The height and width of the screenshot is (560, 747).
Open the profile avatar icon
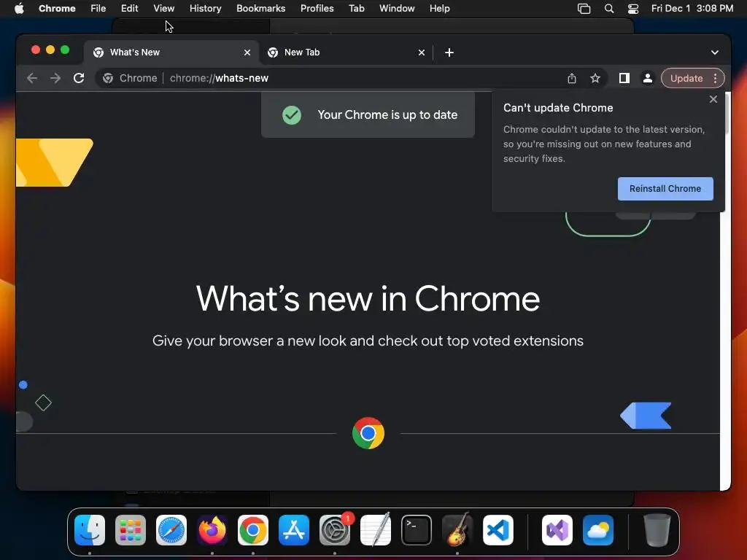[648, 78]
